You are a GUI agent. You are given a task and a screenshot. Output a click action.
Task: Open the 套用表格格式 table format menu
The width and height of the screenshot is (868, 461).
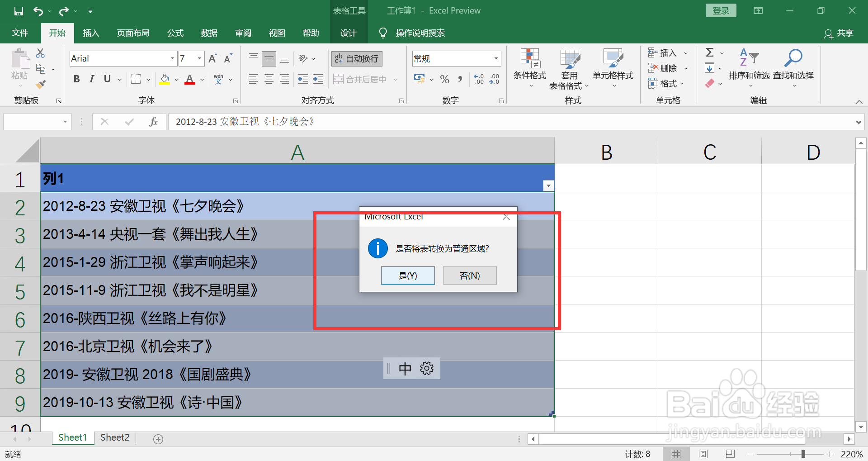(x=569, y=69)
